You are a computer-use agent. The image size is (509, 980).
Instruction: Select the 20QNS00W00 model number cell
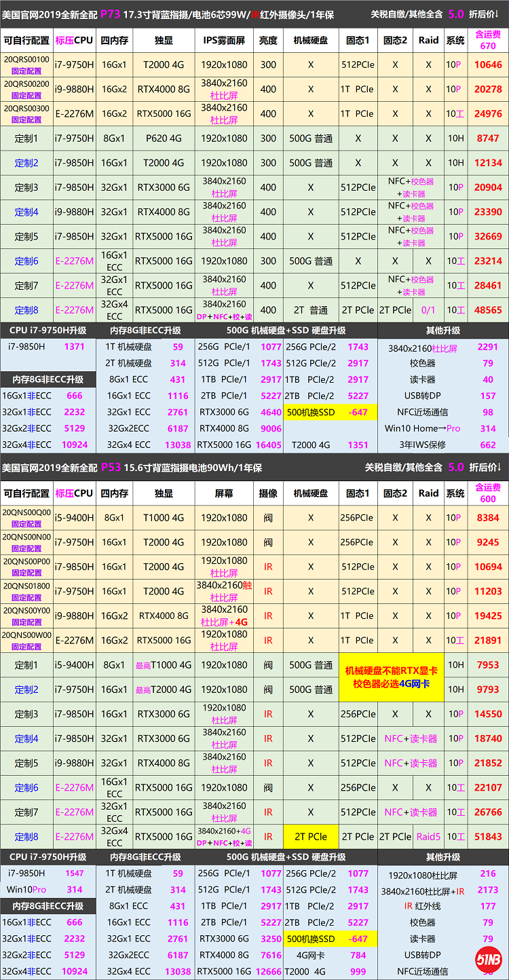pyautogui.click(x=26, y=635)
